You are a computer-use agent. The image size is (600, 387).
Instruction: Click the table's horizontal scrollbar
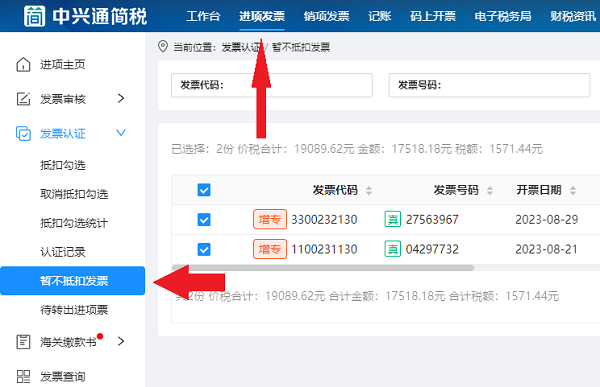[x=323, y=268]
